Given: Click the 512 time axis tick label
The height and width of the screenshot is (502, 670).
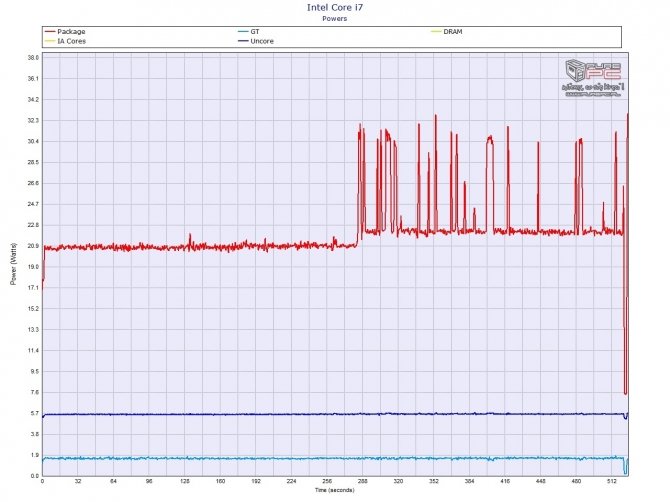Looking at the screenshot, I should pyautogui.click(x=612, y=481).
